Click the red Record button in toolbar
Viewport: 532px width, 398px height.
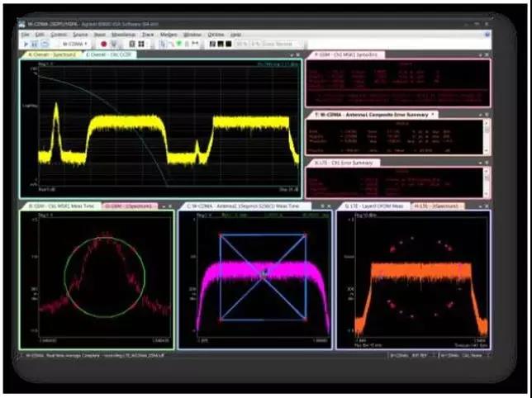[103, 44]
